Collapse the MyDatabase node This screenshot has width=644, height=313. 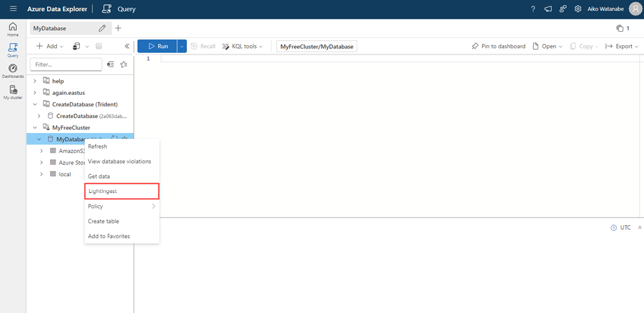pos(39,139)
